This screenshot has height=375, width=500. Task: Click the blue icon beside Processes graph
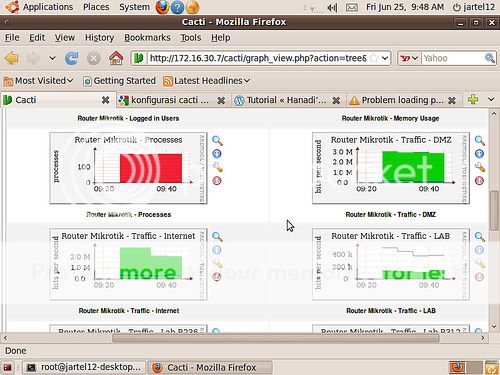click(217, 154)
